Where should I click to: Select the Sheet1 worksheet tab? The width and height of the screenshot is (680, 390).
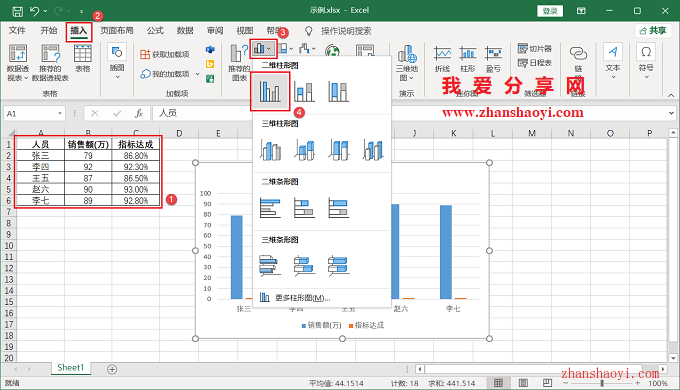coord(70,368)
